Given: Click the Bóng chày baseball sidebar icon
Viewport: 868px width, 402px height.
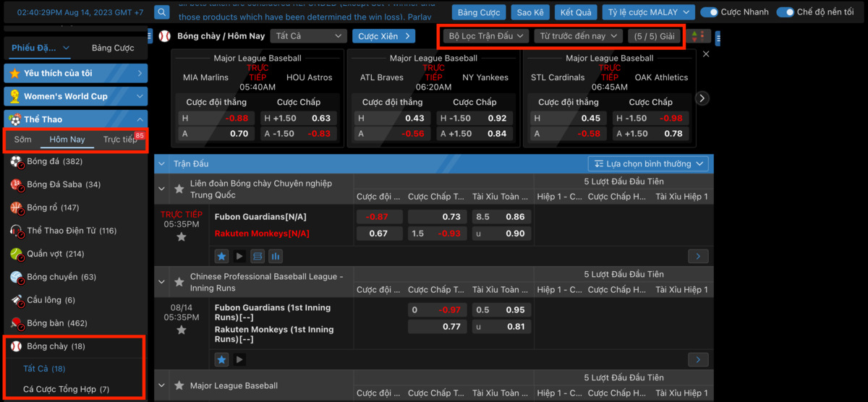Looking at the screenshot, I should pyautogui.click(x=16, y=346).
